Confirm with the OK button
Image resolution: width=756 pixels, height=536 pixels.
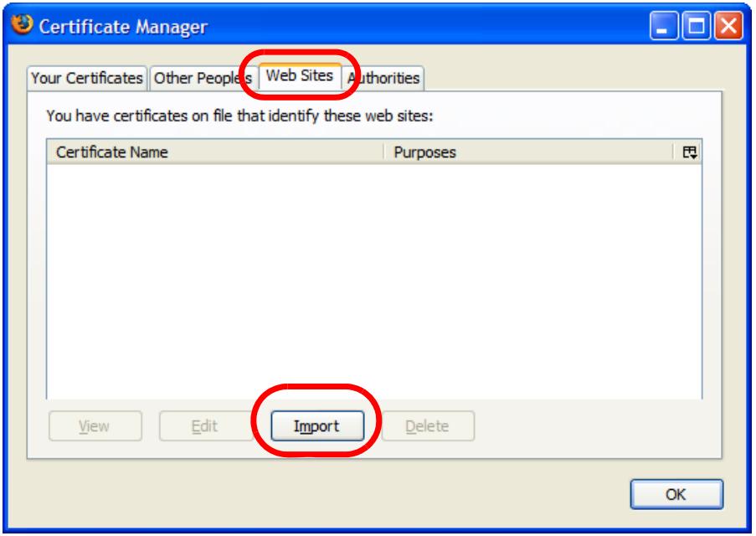676,494
